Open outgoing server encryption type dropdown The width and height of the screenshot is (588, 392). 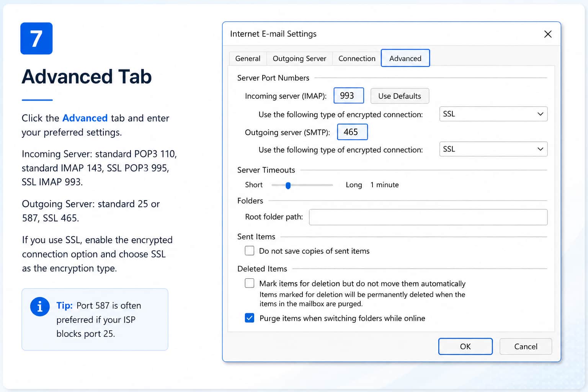(493, 149)
